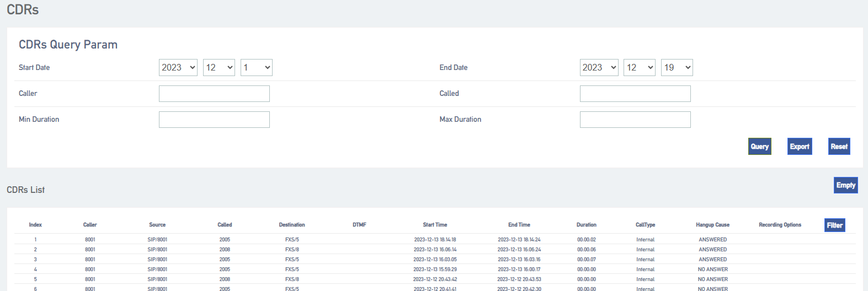This screenshot has width=868, height=291.
Task: Click source SIP/8001 in row 4
Action: pos(157,270)
